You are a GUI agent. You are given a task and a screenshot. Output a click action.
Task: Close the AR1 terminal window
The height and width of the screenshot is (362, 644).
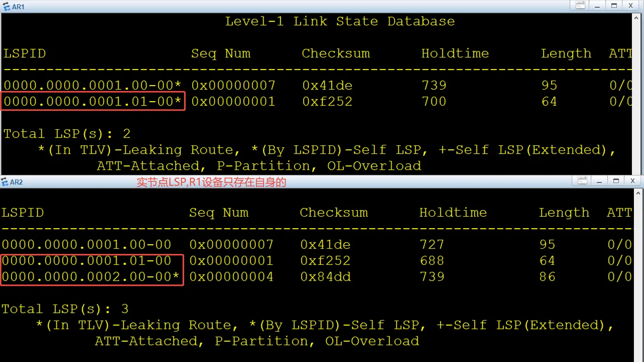point(630,6)
